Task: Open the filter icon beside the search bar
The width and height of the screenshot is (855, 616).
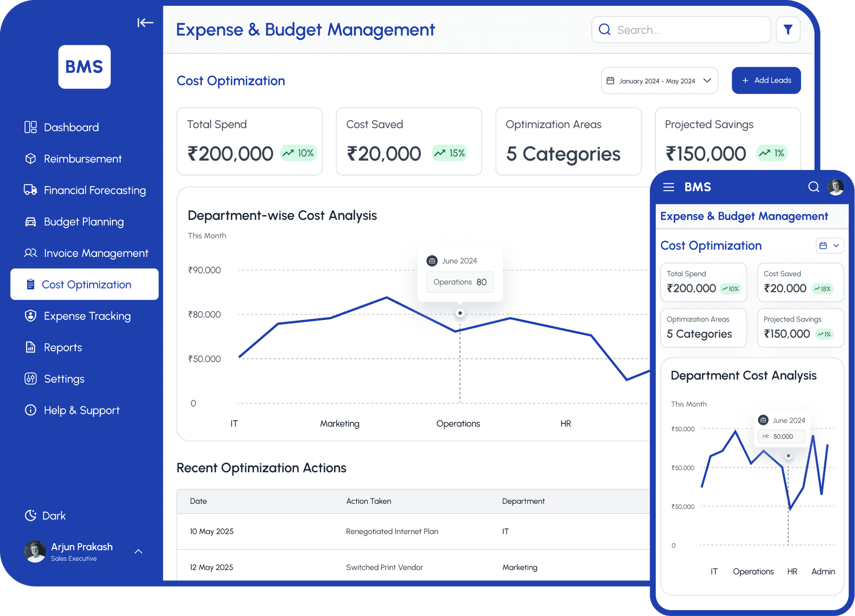Action: [788, 29]
